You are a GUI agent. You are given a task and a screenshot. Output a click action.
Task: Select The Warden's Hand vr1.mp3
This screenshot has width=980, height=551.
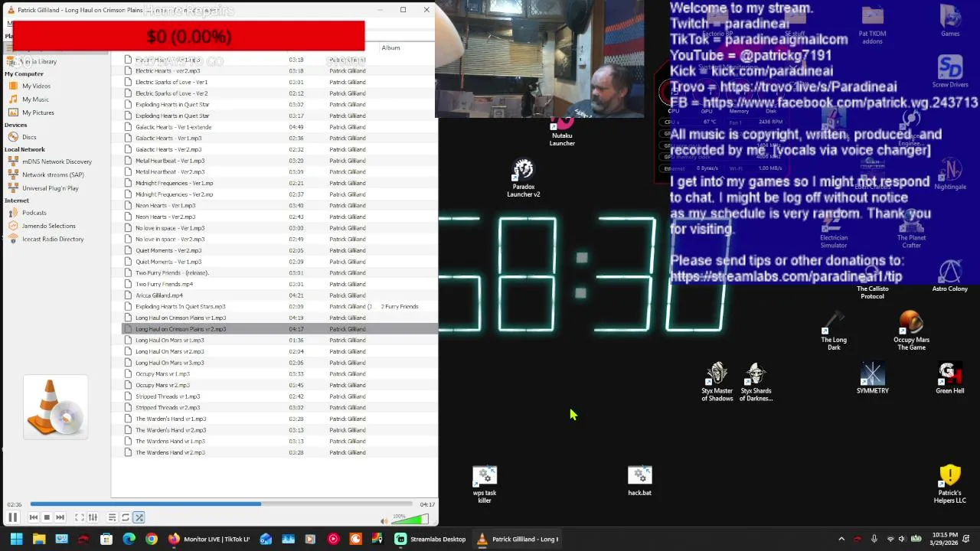[x=280, y=419]
